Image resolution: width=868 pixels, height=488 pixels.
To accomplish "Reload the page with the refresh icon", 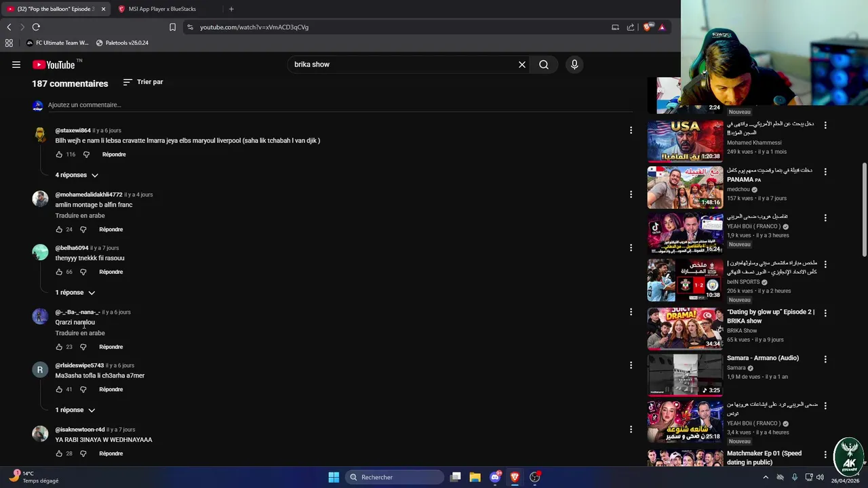I will point(36,27).
